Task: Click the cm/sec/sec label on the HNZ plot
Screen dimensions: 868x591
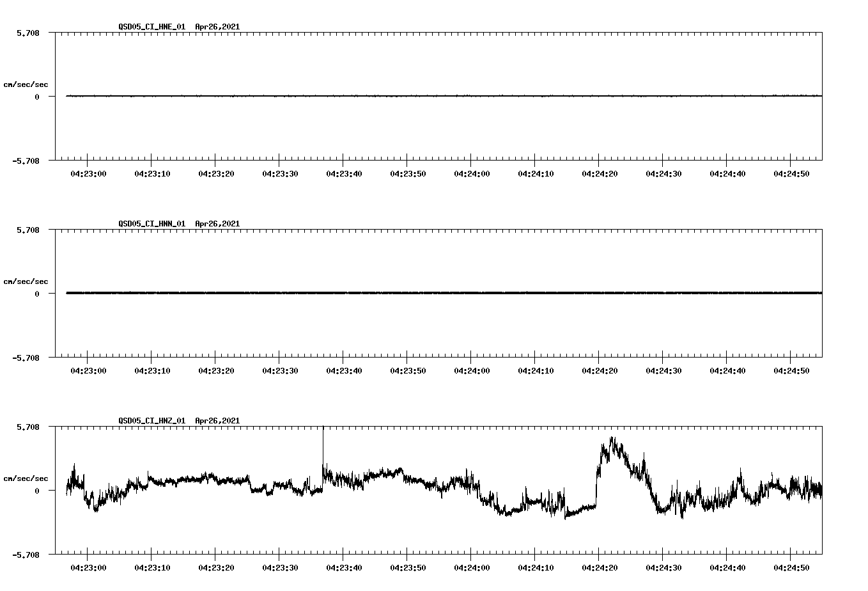Action: pyautogui.click(x=27, y=477)
